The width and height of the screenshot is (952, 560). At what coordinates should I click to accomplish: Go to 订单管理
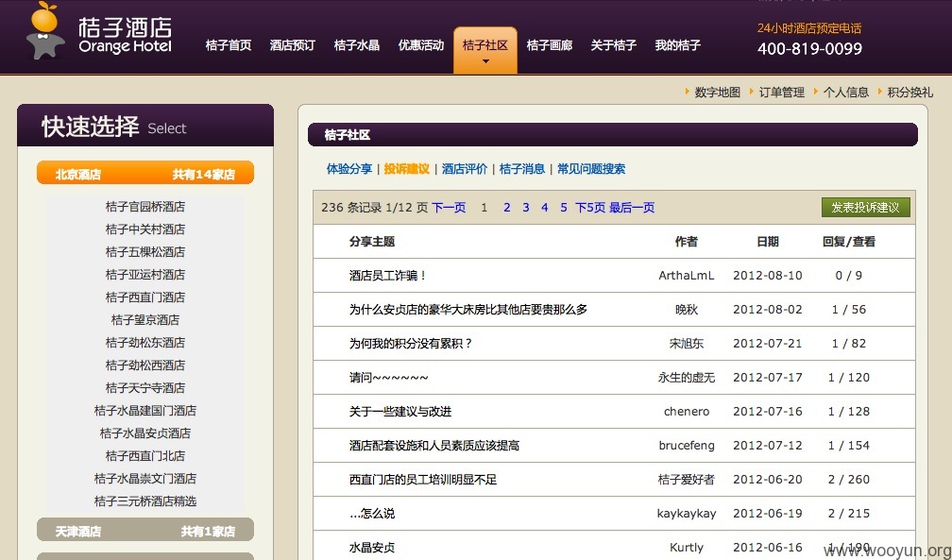point(781,93)
